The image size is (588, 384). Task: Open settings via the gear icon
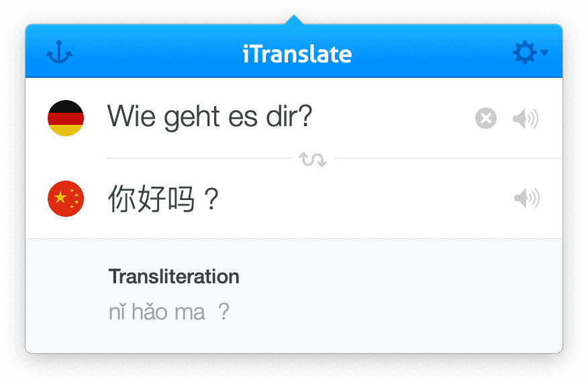click(524, 52)
